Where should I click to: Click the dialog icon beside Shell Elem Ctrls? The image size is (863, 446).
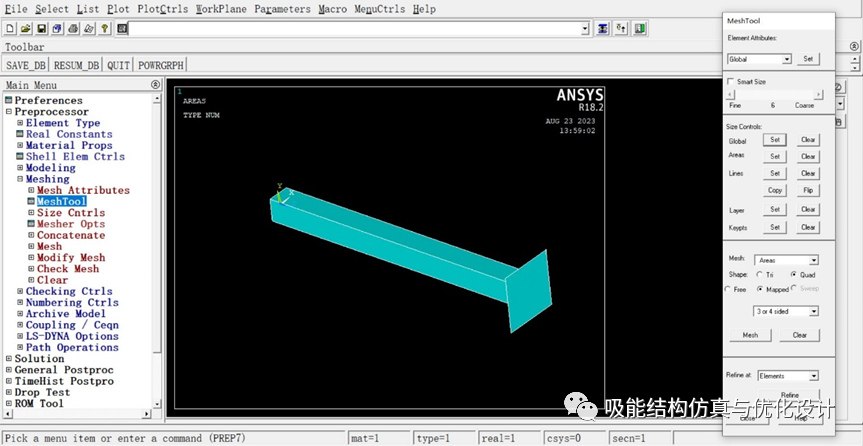[x=20, y=156]
